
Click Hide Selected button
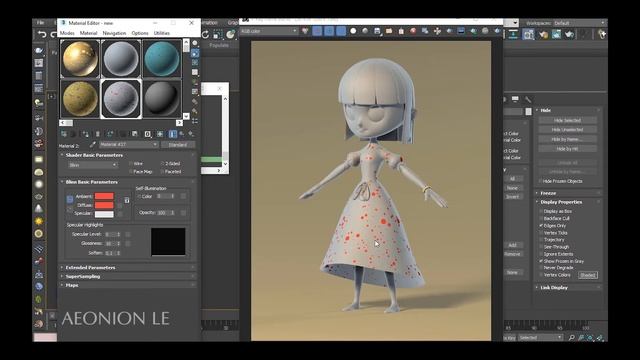point(567,120)
